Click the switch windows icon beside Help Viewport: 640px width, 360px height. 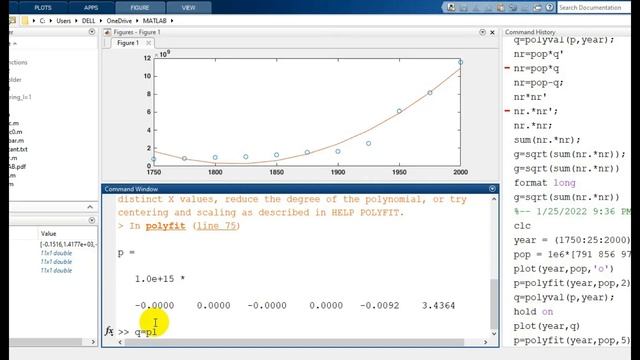pos(537,7)
